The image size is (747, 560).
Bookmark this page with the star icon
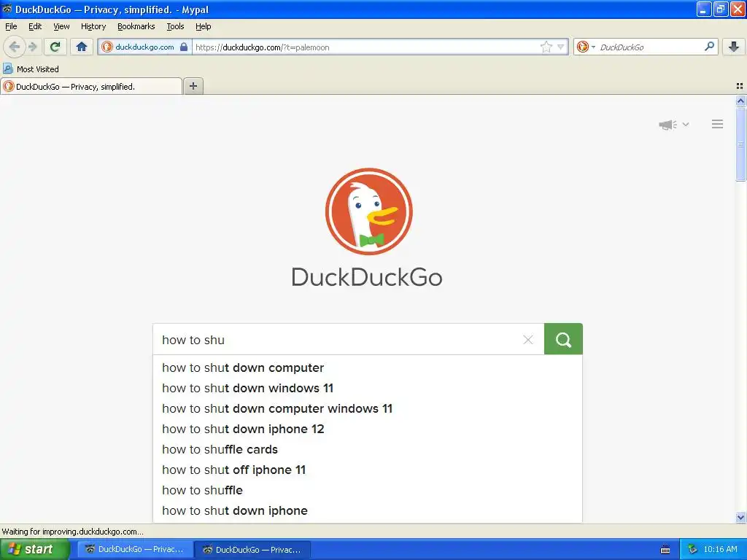click(x=546, y=47)
